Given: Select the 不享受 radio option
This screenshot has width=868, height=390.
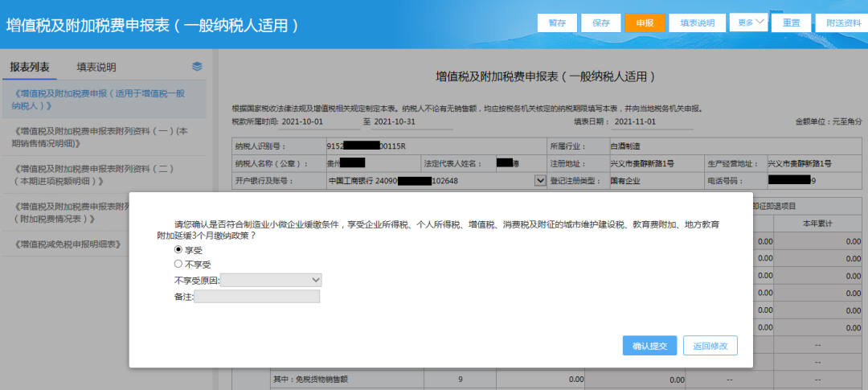Looking at the screenshot, I should point(178,265).
